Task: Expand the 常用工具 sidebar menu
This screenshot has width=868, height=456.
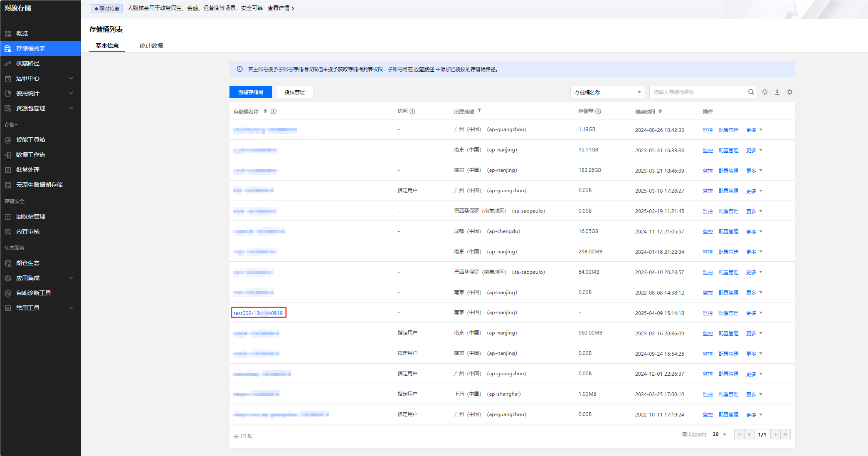Action: coord(71,308)
